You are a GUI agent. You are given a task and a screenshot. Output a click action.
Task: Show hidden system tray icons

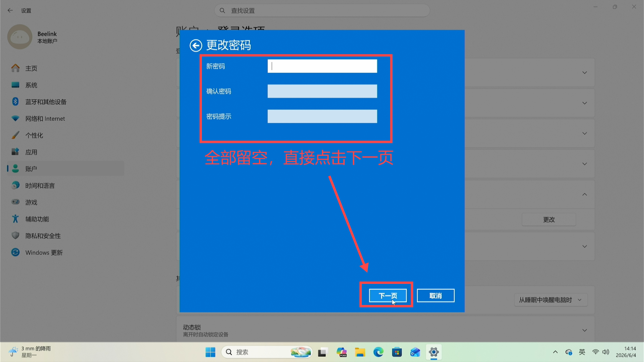pyautogui.click(x=555, y=352)
